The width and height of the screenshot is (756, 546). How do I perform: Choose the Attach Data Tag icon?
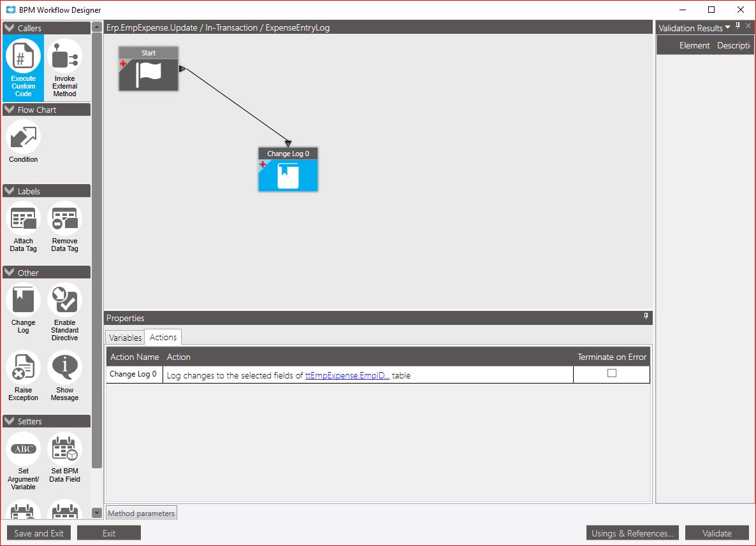(x=23, y=227)
